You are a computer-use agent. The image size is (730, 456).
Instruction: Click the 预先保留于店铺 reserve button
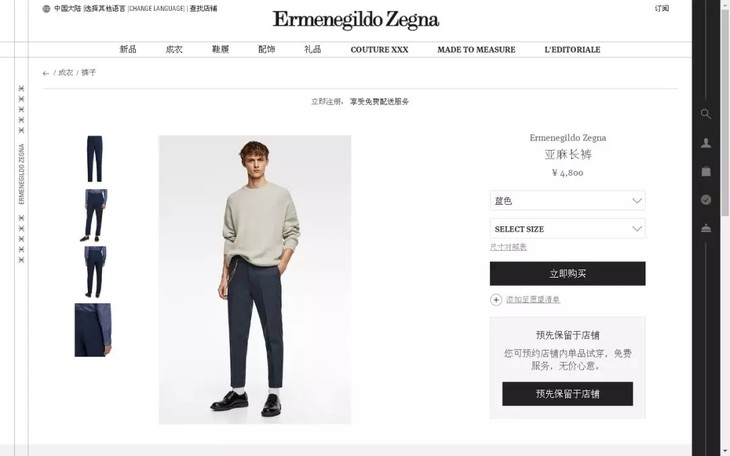(x=568, y=394)
